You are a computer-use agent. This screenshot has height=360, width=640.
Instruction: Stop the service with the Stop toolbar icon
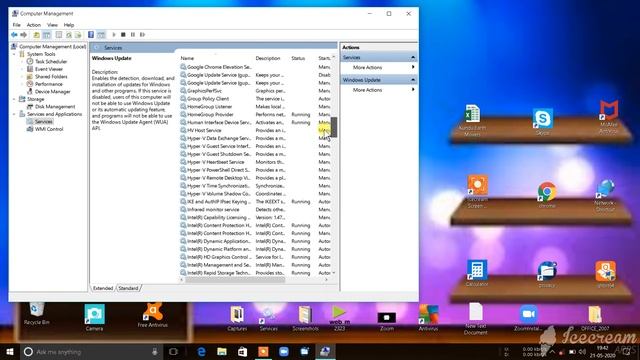coord(123,35)
